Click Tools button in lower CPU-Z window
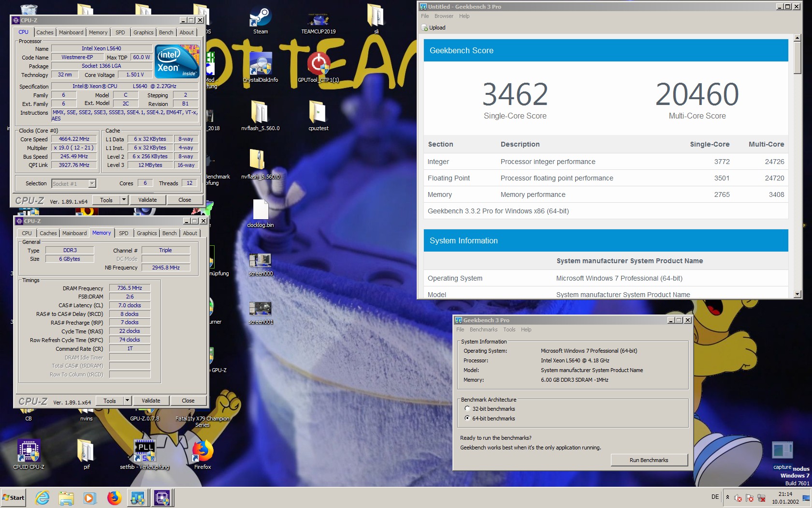812x508 pixels. tap(110, 401)
